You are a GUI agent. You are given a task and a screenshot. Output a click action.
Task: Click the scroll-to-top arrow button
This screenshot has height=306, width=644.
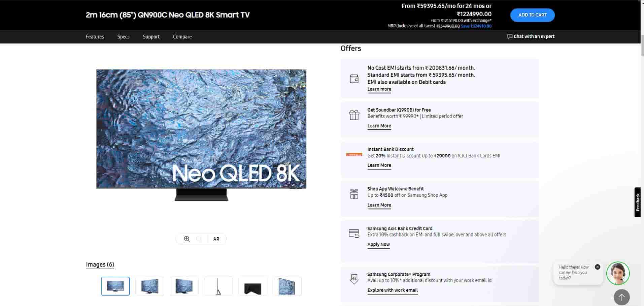point(621,297)
